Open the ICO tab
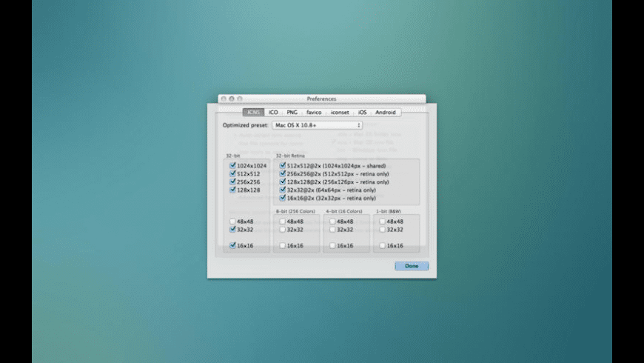The width and height of the screenshot is (644, 363). tap(273, 112)
